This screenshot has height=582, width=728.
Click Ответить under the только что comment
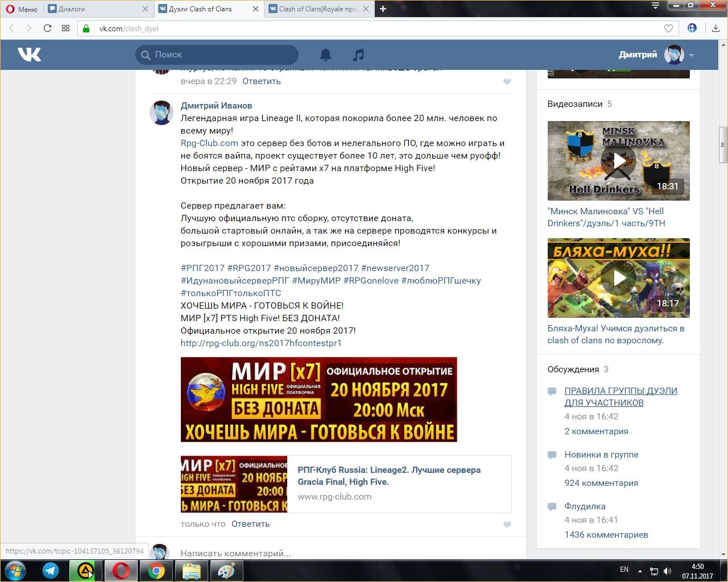pyautogui.click(x=250, y=524)
